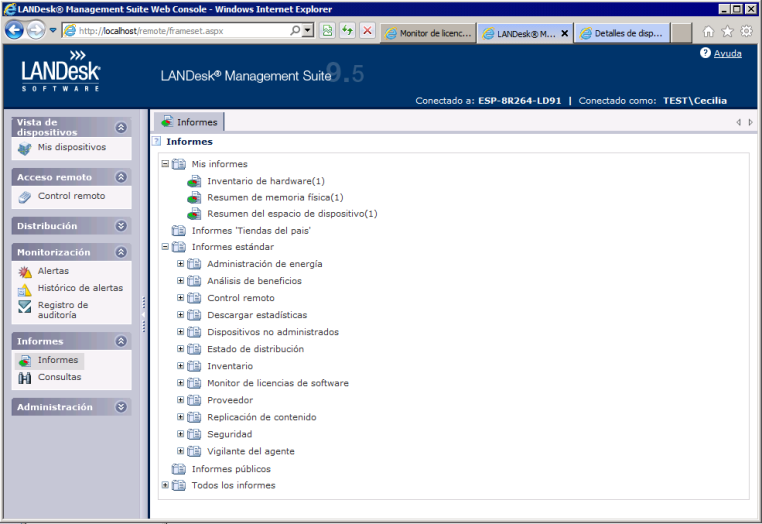Click the help icon beside Informes heading
This screenshot has height=524, width=762.
[x=156, y=141]
